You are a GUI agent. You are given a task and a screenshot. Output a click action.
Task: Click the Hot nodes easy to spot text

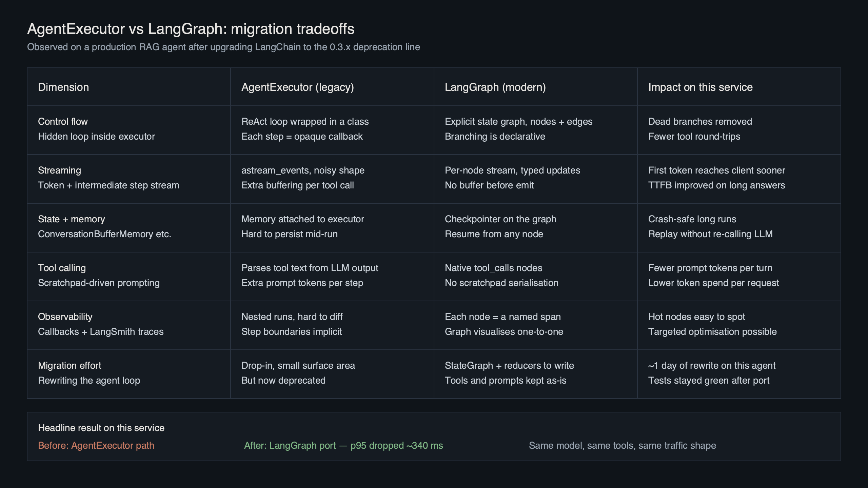[696, 317]
